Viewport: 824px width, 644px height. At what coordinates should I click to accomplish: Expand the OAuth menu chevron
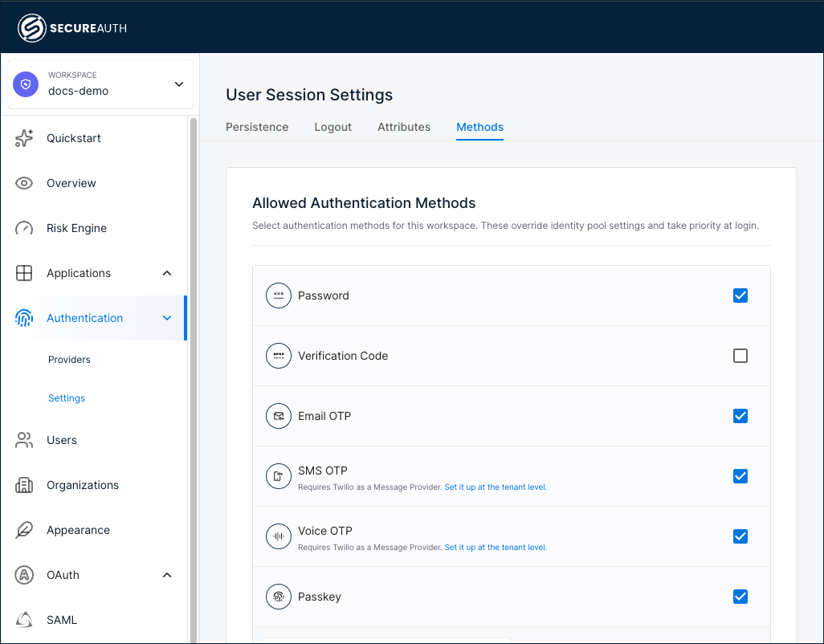[167, 575]
